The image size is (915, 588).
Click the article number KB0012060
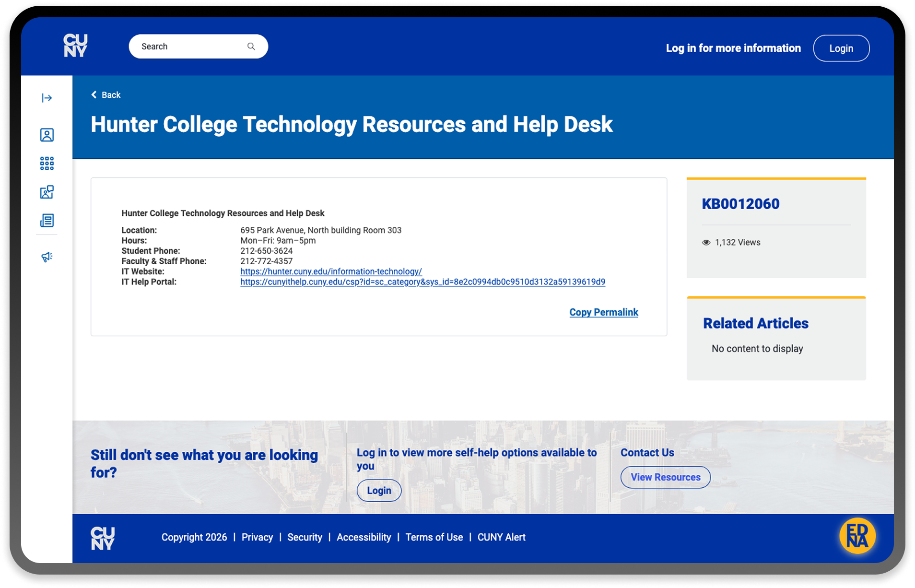tap(740, 204)
